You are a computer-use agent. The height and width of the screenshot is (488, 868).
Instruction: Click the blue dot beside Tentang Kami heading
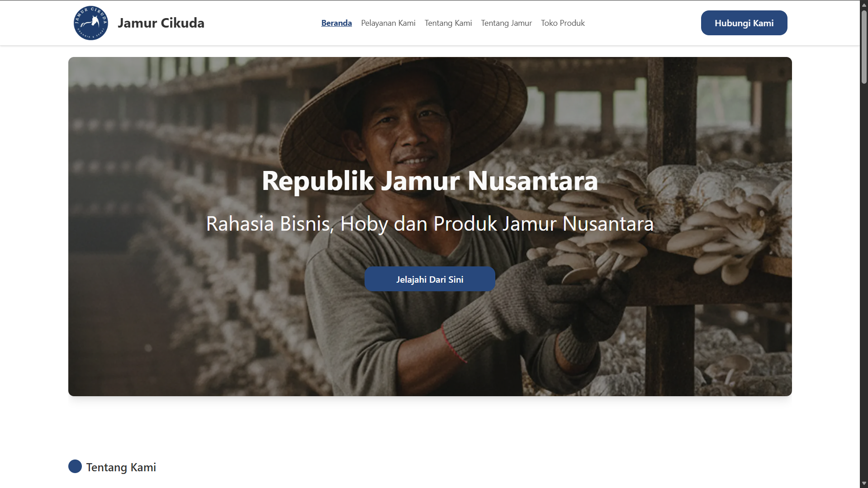pyautogui.click(x=75, y=466)
